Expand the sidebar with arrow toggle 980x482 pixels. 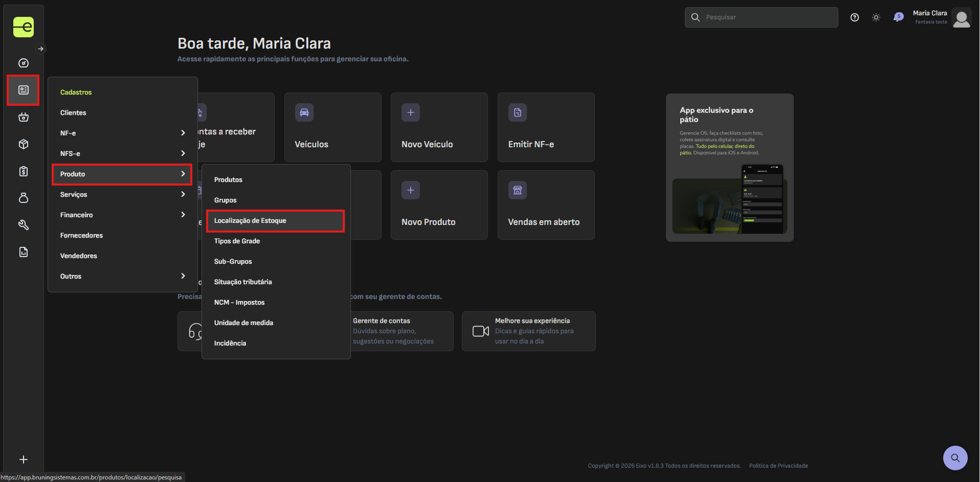coord(40,49)
